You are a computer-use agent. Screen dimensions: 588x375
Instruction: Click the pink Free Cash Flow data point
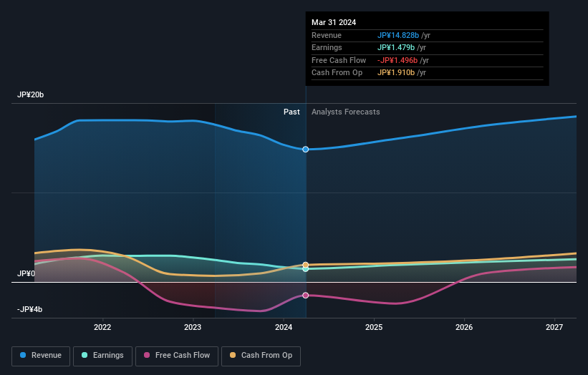tap(306, 296)
